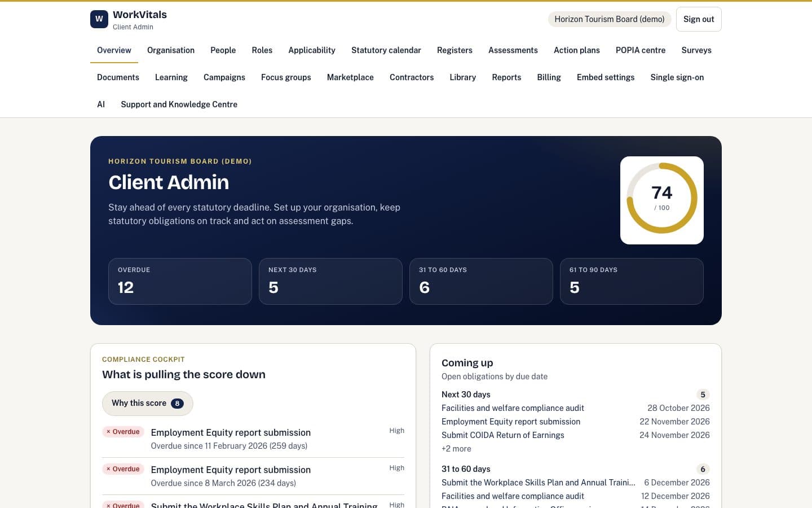Open the Documents tab
This screenshot has width=812, height=508.
(x=118, y=77)
